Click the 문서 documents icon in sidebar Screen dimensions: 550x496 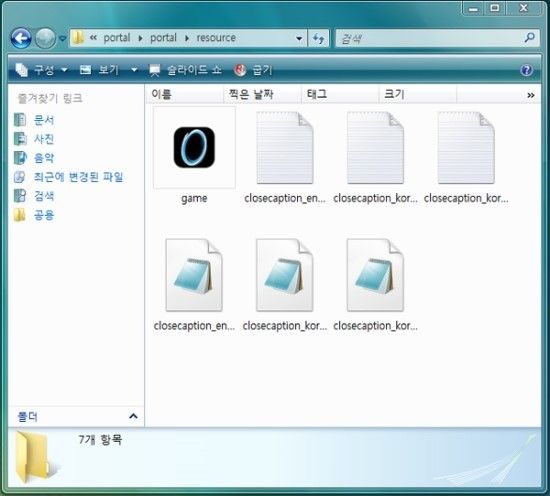click(x=20, y=120)
